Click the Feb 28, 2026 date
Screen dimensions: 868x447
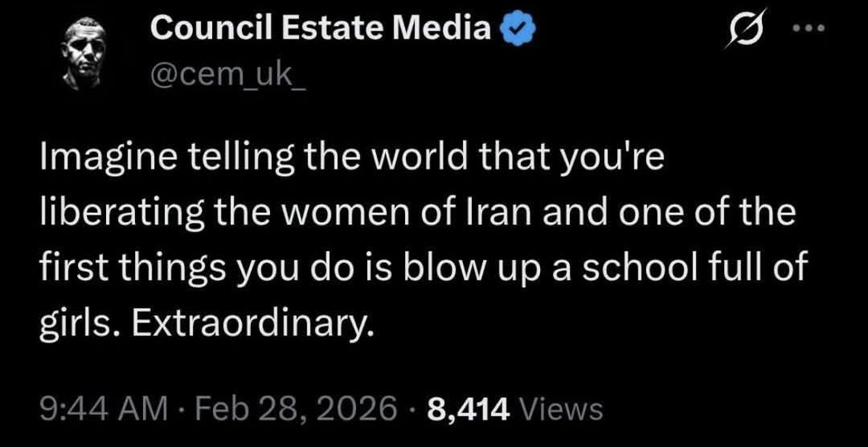pyautogui.click(x=294, y=409)
